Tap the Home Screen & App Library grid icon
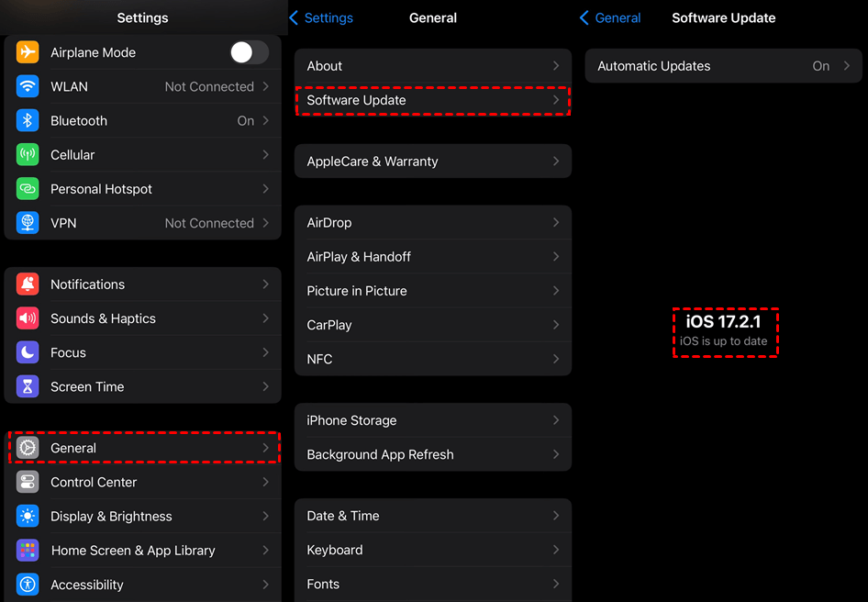The width and height of the screenshot is (868, 602). [x=28, y=550]
